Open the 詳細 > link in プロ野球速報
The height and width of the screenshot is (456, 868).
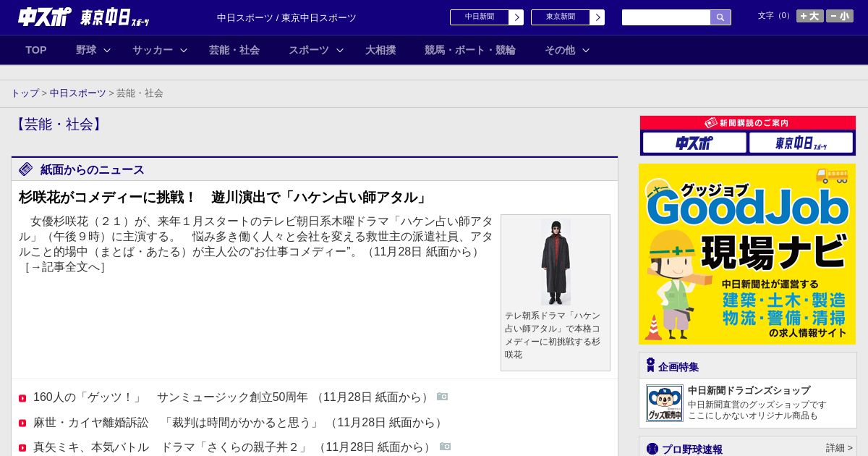coord(839,448)
